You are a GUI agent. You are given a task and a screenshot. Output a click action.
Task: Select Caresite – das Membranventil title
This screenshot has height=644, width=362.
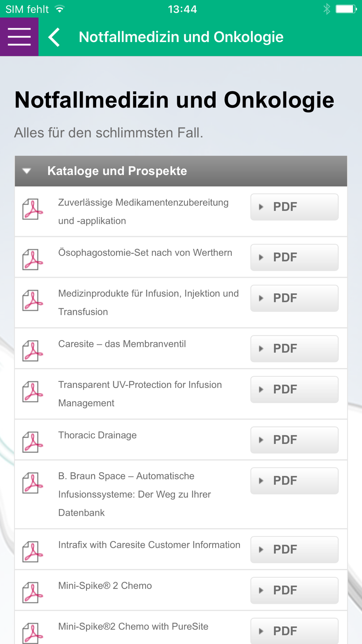point(122,344)
